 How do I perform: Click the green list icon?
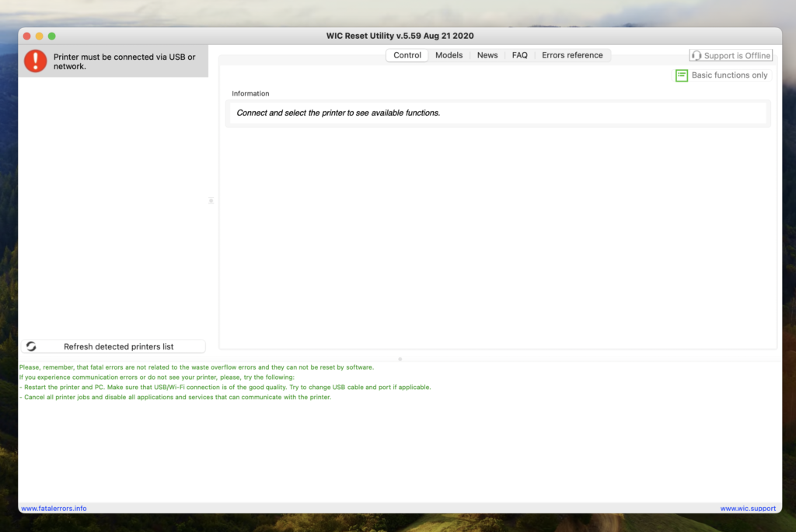[681, 75]
